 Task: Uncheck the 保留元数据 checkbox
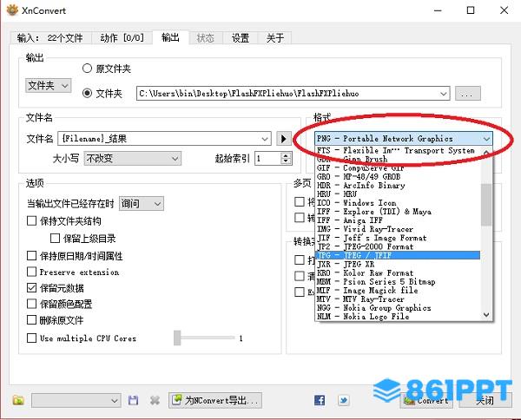(31, 287)
